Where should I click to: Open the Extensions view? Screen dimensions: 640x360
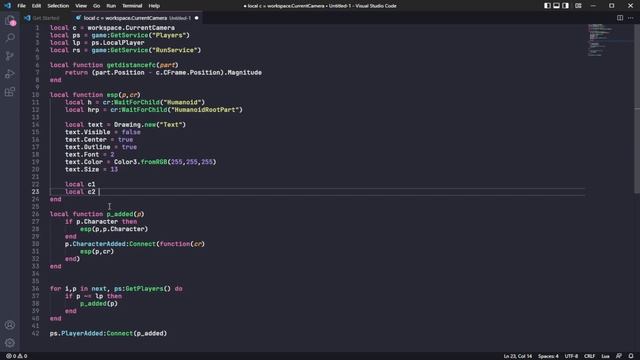pos(10,92)
